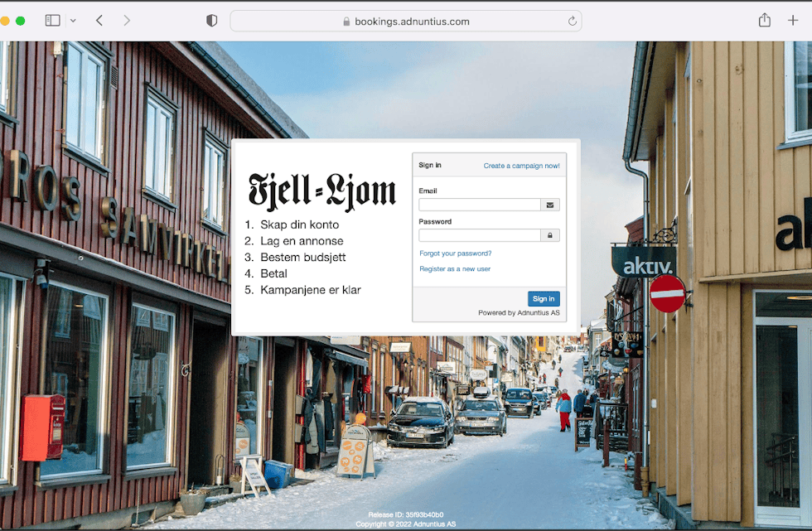Screen dimensions: 812x531
Task: Open the Forgot your password link
Action: pyautogui.click(x=456, y=253)
